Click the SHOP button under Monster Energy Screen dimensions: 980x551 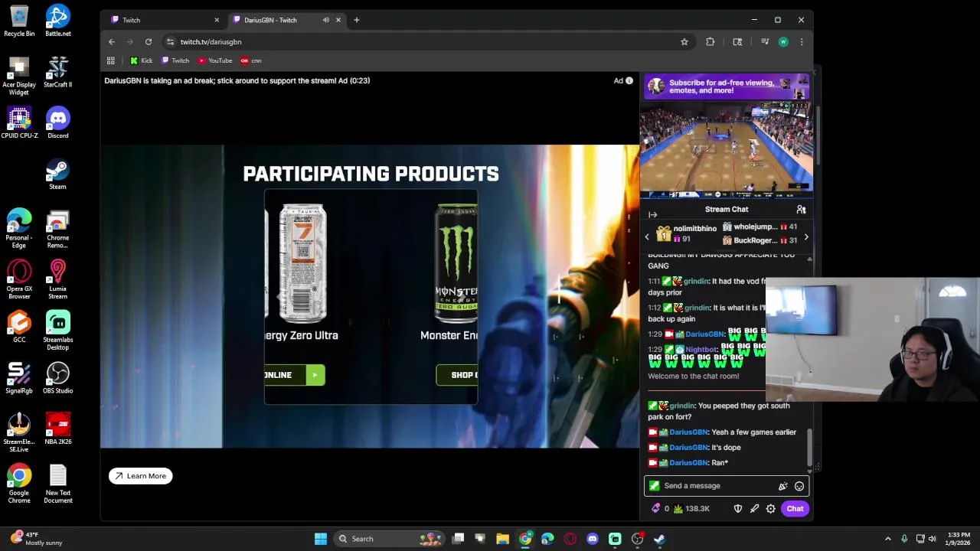click(x=457, y=375)
